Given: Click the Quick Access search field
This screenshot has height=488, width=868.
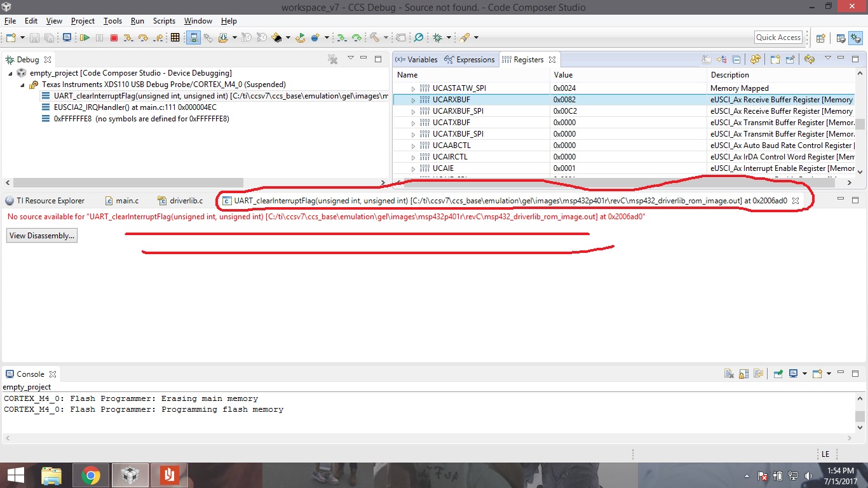Looking at the screenshot, I should tap(778, 37).
